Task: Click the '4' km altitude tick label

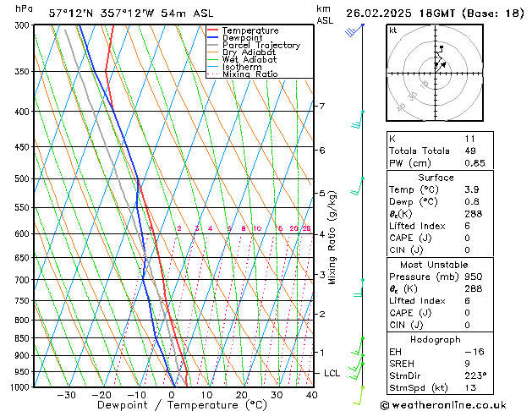Action: point(321,234)
